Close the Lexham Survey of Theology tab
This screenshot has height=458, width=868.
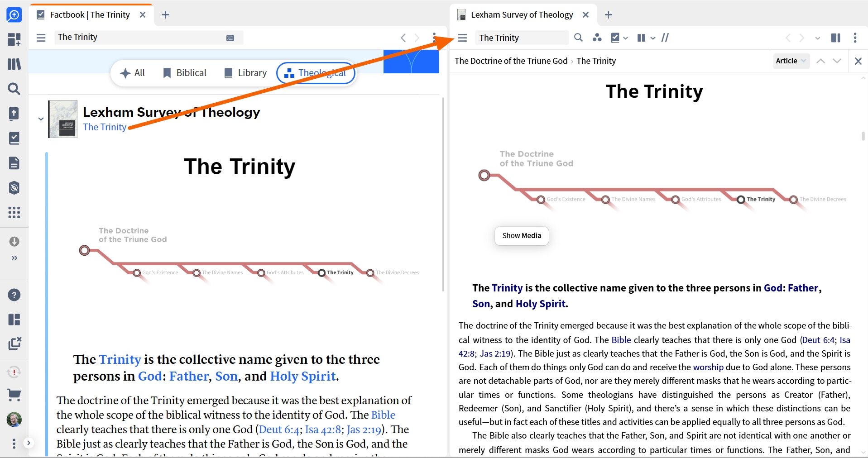(585, 15)
